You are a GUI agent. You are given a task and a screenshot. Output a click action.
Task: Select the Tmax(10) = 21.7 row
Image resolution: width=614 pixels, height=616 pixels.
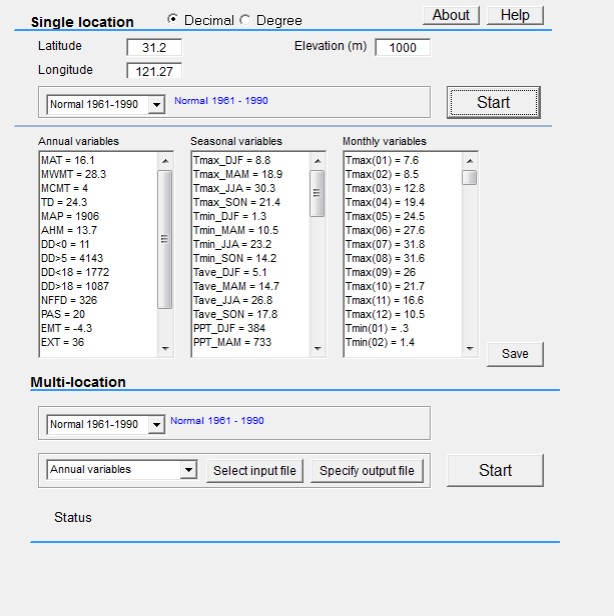(403, 286)
